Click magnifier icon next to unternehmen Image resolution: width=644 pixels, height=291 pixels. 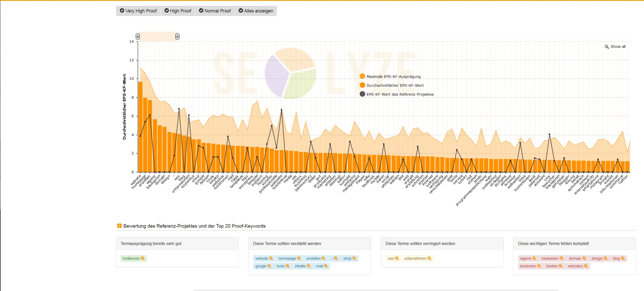point(429,258)
